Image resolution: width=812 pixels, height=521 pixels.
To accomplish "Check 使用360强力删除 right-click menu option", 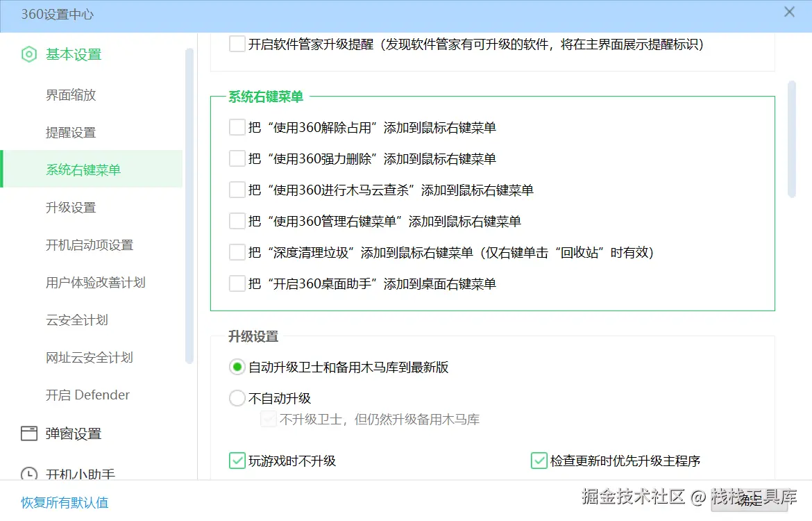I will pyautogui.click(x=237, y=158).
